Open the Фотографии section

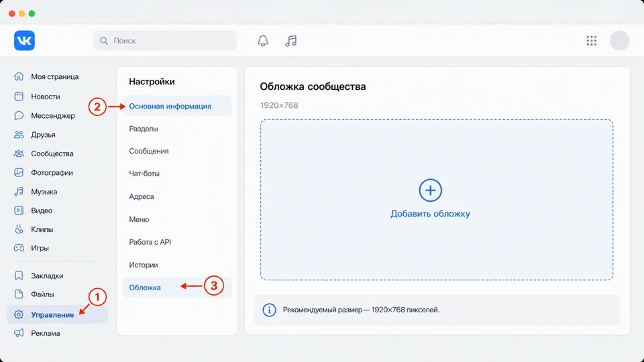point(52,173)
